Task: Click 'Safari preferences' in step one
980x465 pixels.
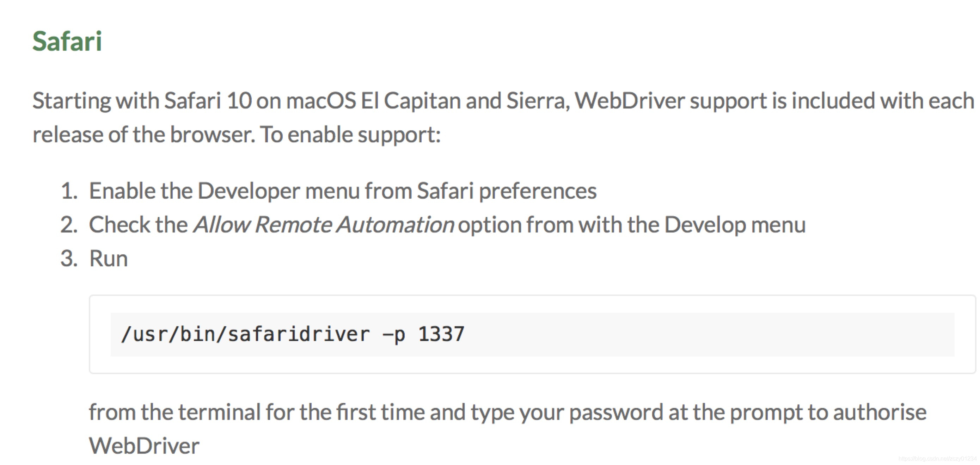Action: (507, 191)
